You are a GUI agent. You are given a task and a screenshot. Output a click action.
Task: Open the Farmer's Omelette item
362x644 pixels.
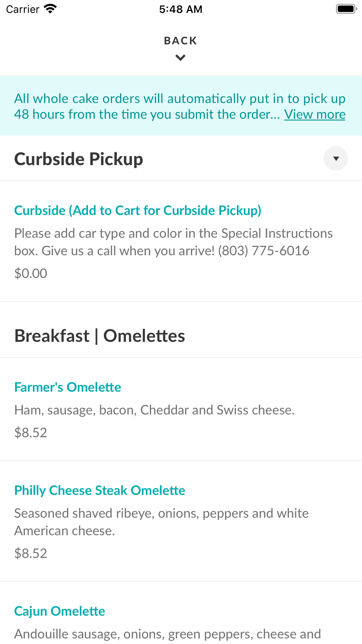(x=68, y=387)
